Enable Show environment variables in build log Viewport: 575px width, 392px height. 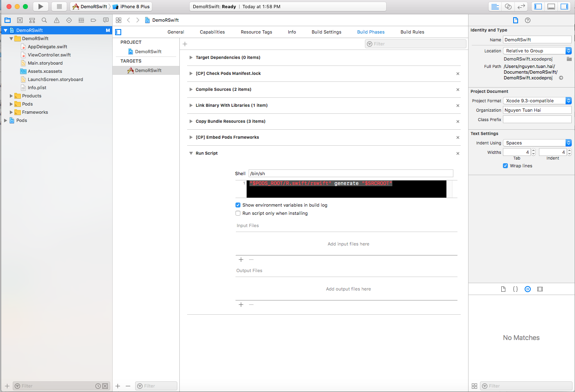point(238,205)
